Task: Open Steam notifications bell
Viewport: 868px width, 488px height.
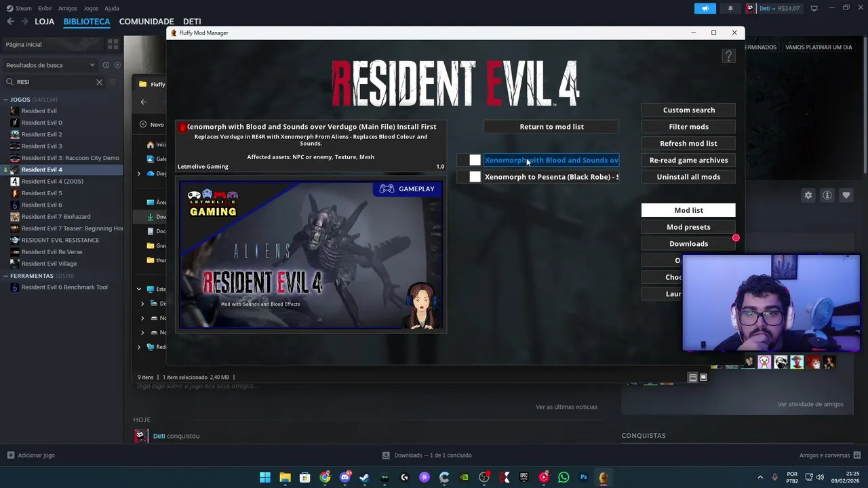Action: point(730,8)
